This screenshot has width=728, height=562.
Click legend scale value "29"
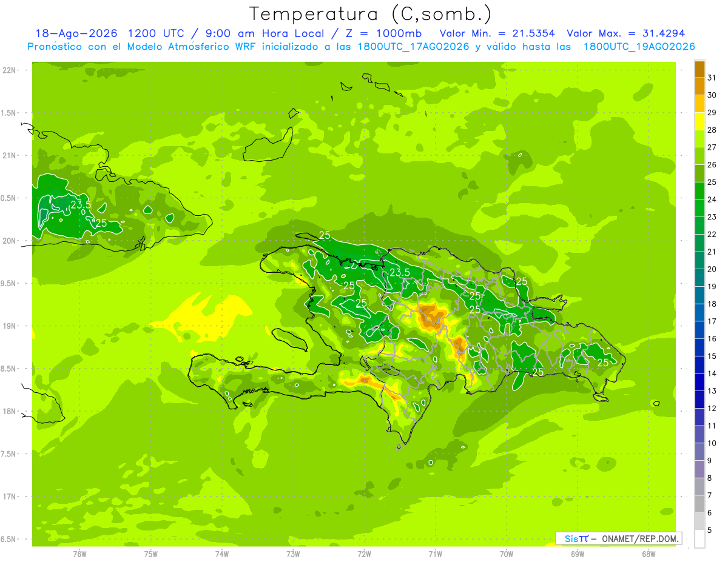pos(712,113)
